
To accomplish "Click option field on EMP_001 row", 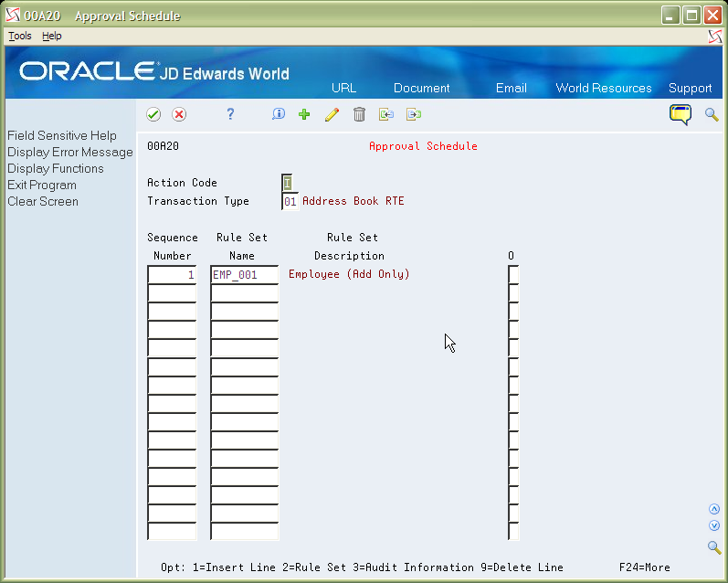I will click(x=513, y=274).
